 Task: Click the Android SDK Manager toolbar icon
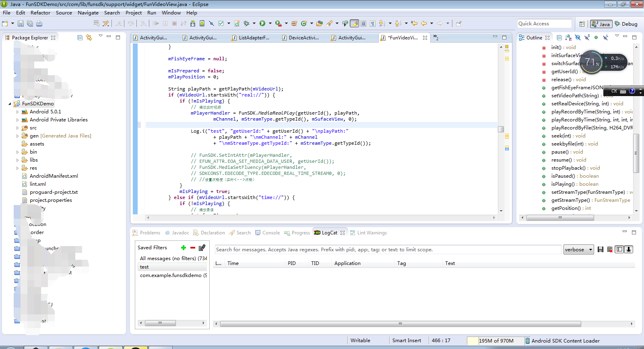(193, 24)
